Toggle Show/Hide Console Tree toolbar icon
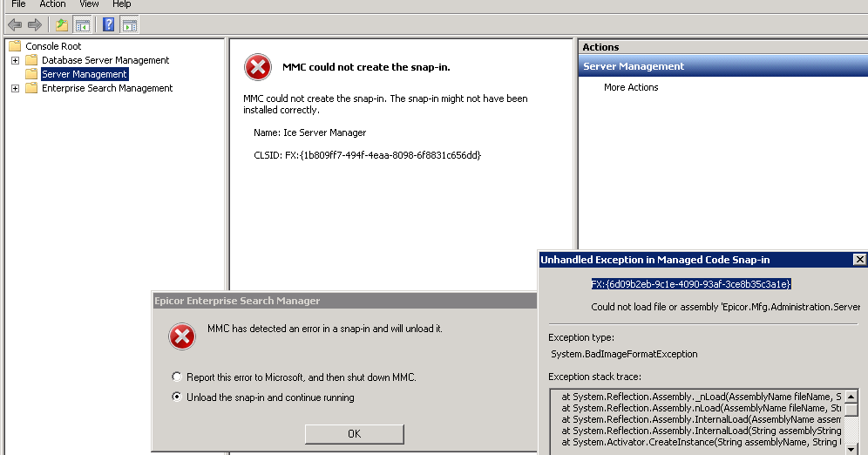The image size is (868, 455). (83, 24)
